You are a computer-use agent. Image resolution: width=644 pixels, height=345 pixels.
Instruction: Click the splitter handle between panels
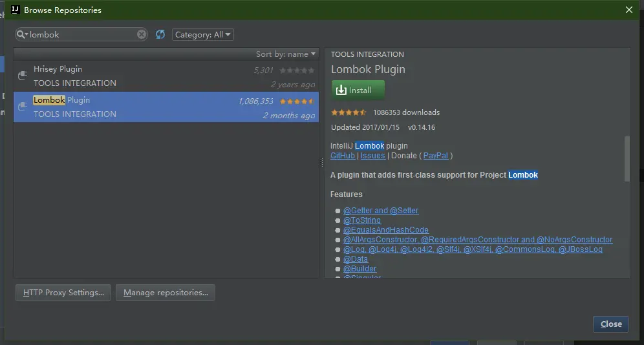coord(321,163)
